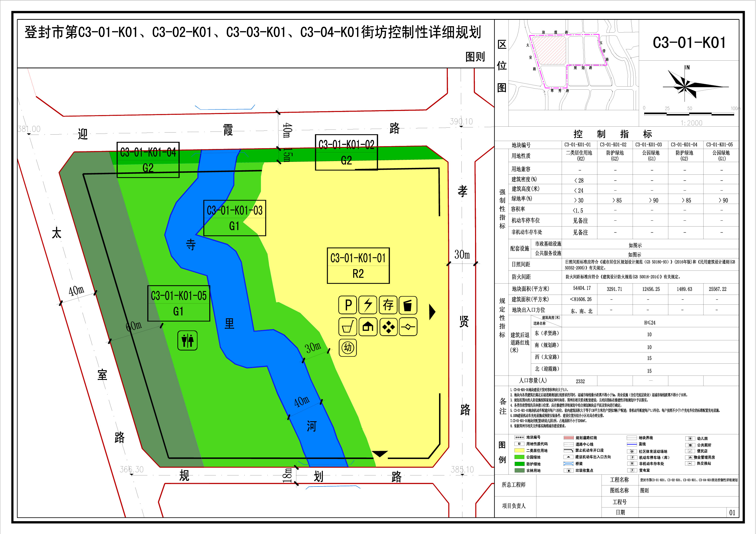Click the C3-01-K01-01 R2 parcel label
Screen dimensions: 756x534
click(x=358, y=266)
